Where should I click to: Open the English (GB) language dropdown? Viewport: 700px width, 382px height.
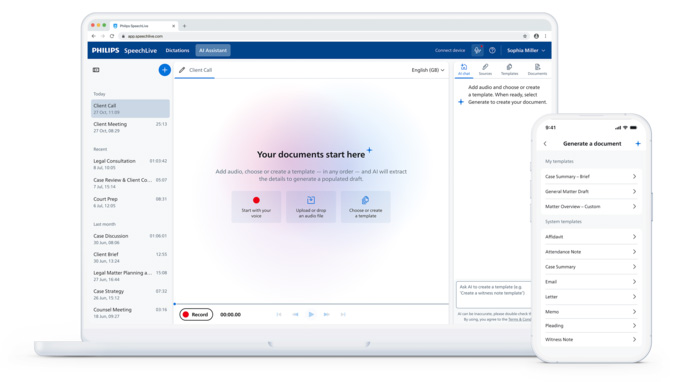428,70
